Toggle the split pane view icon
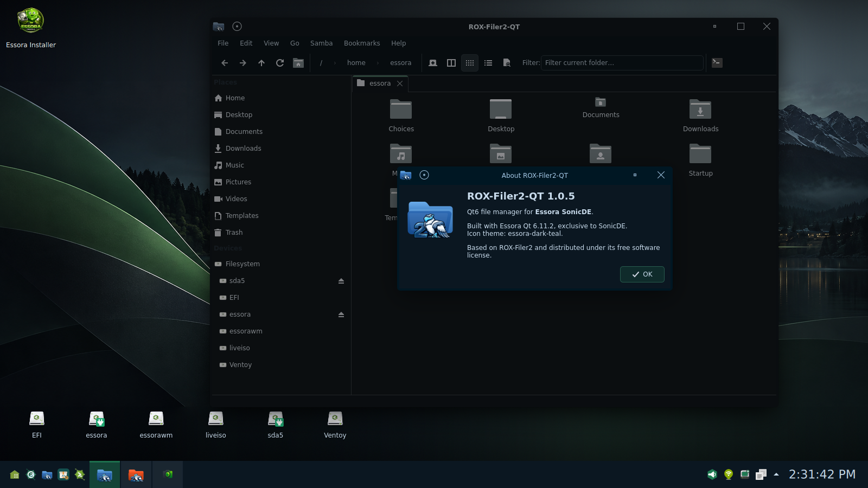This screenshot has height=488, width=868. point(451,63)
